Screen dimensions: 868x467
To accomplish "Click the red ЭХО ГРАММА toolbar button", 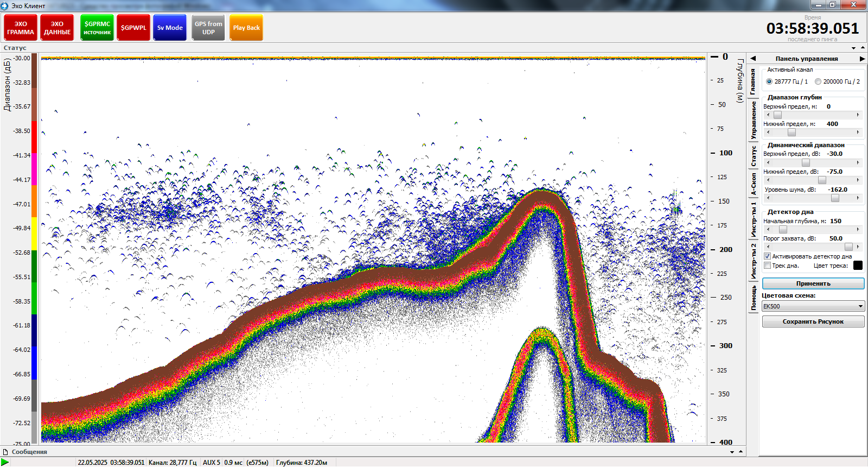I will tap(21, 28).
